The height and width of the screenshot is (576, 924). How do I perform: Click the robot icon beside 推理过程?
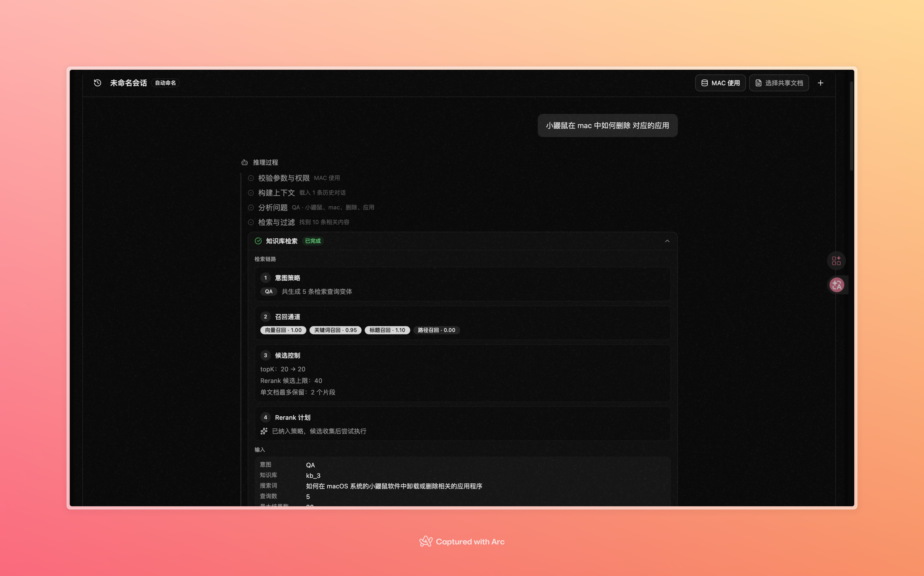[x=244, y=163]
